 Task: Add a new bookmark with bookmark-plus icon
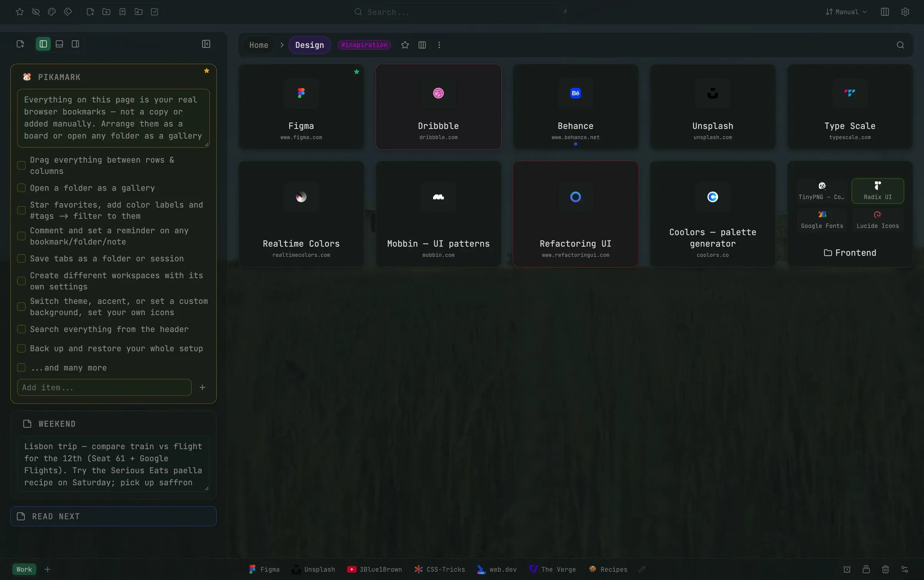pyautogui.click(x=122, y=12)
